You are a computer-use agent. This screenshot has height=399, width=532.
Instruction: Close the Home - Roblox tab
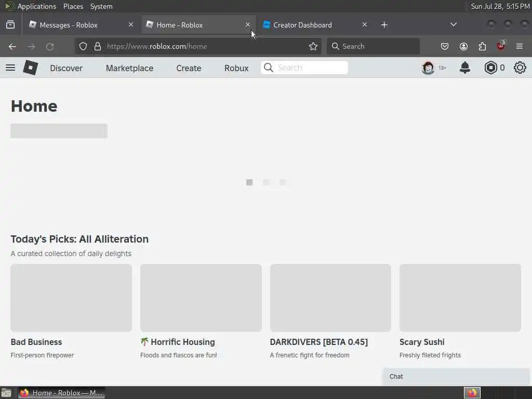[x=248, y=25]
